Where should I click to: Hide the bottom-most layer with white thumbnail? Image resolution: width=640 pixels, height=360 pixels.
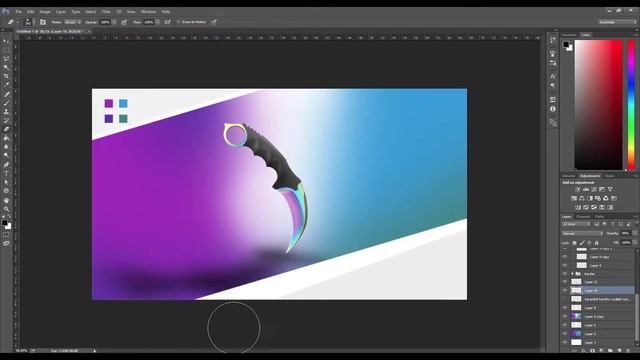pyautogui.click(x=565, y=342)
